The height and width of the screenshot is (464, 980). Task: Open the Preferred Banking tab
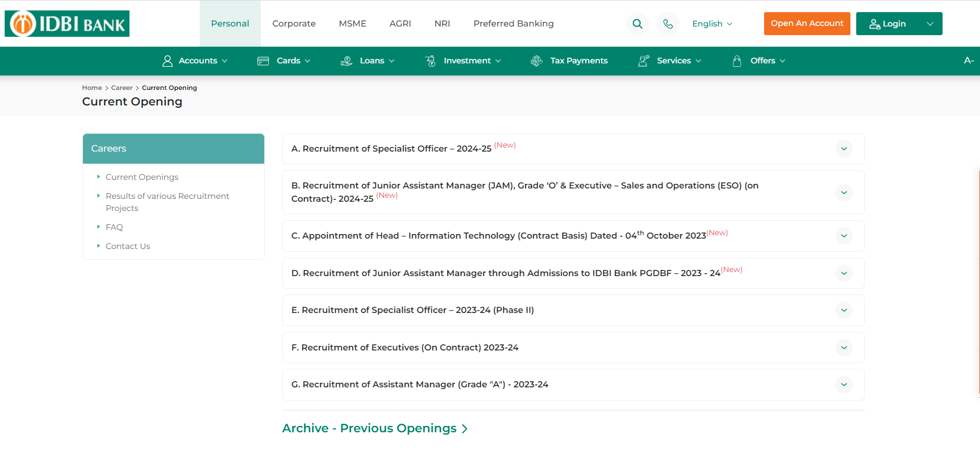point(514,24)
